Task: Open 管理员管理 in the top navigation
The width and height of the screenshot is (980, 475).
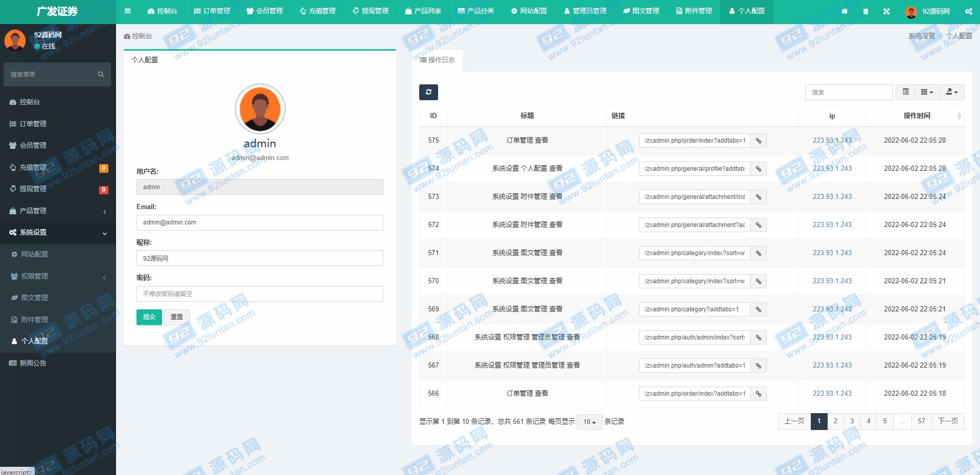Action: tap(585, 11)
